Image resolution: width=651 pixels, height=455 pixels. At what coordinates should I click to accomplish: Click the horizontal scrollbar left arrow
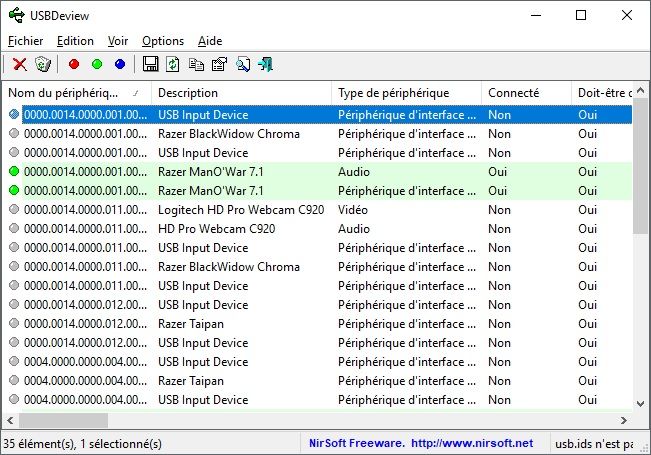[10, 420]
